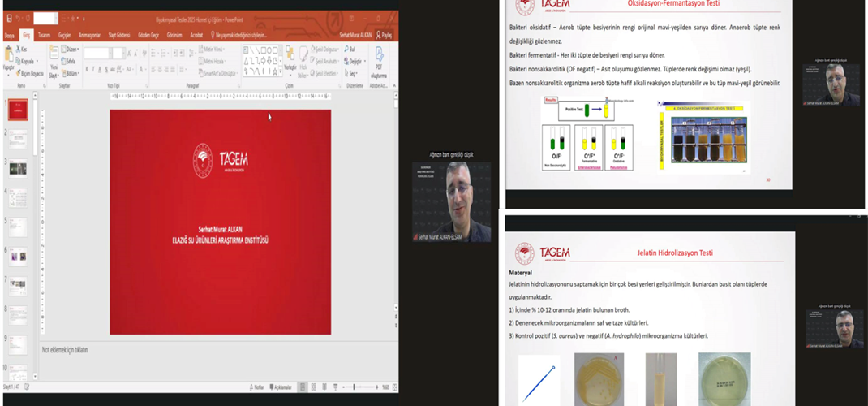Click the Kes (Cut) scissors icon
The image size is (868, 406).
tap(22, 50)
